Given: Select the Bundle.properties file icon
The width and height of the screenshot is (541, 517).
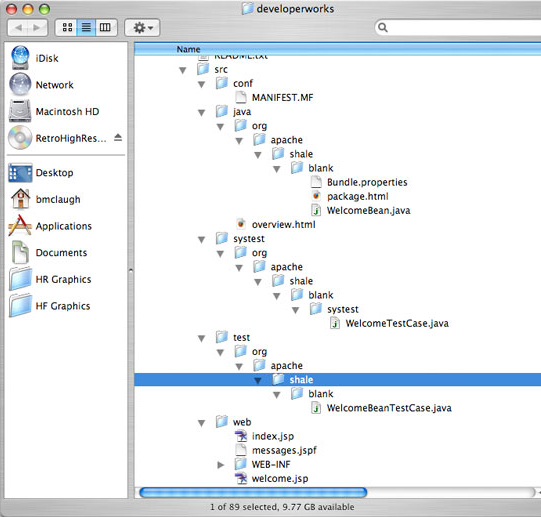Looking at the screenshot, I should [316, 182].
